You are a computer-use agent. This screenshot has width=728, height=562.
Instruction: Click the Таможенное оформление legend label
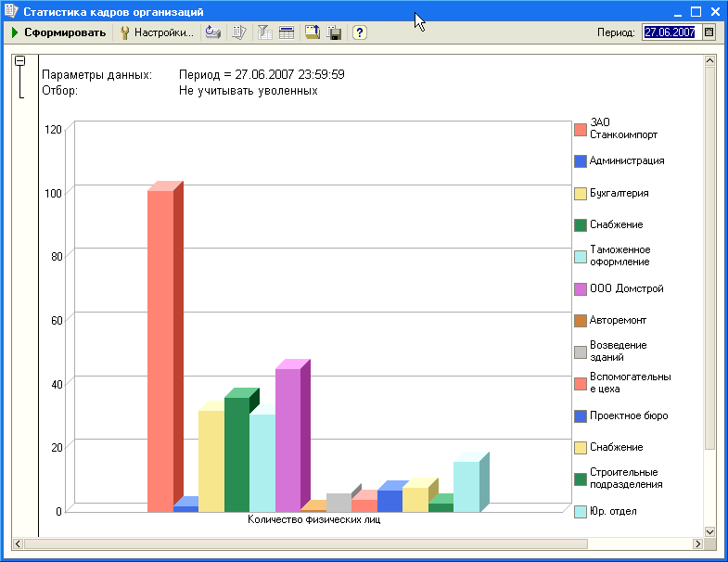click(x=619, y=255)
